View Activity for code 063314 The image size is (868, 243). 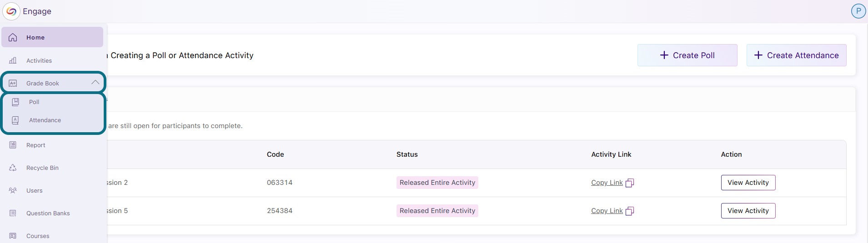pyautogui.click(x=748, y=183)
